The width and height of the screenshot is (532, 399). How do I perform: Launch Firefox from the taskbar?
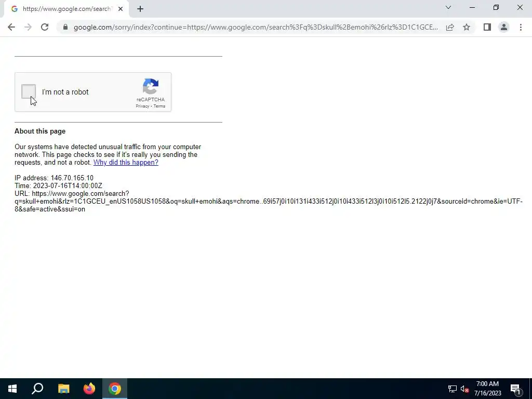(x=89, y=389)
